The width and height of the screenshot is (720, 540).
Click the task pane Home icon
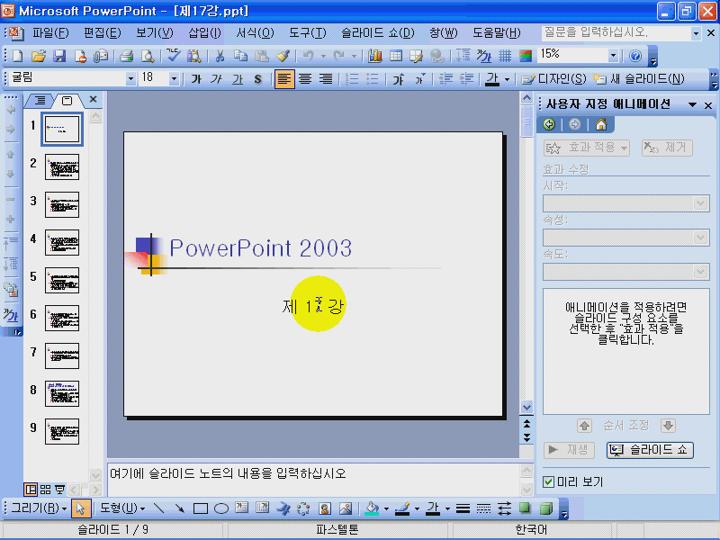601,124
